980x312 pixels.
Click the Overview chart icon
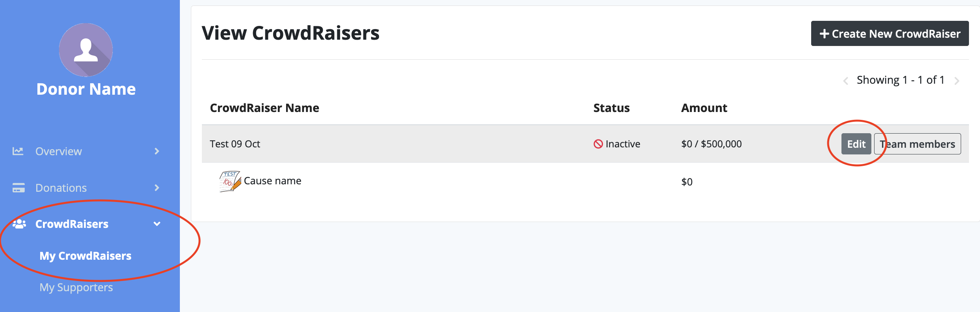click(x=18, y=151)
